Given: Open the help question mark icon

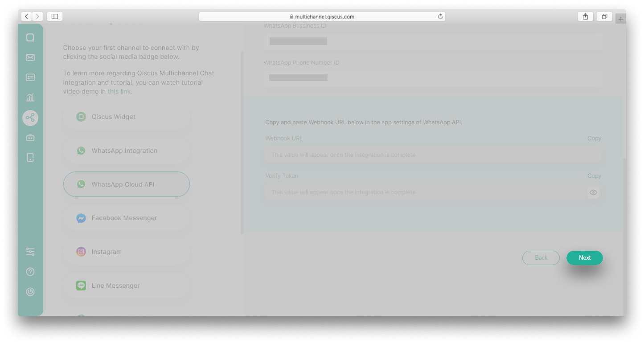Looking at the screenshot, I should click(x=30, y=272).
